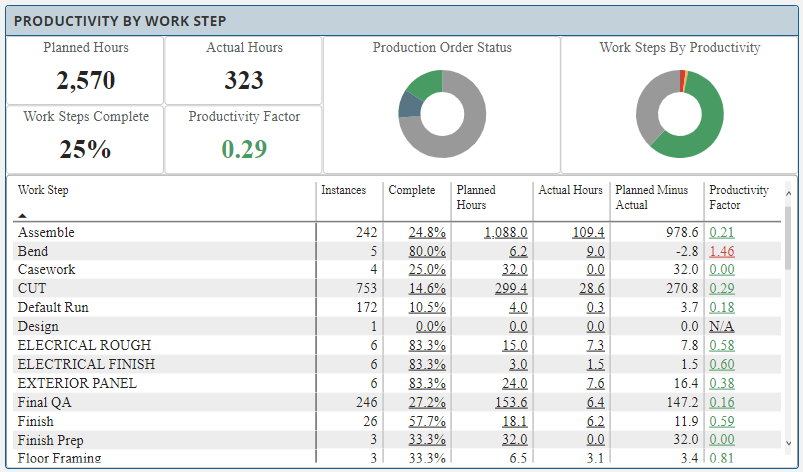The image size is (803, 472).
Task: Click the scrollbar down arrow in table
Action: pyautogui.click(x=788, y=444)
